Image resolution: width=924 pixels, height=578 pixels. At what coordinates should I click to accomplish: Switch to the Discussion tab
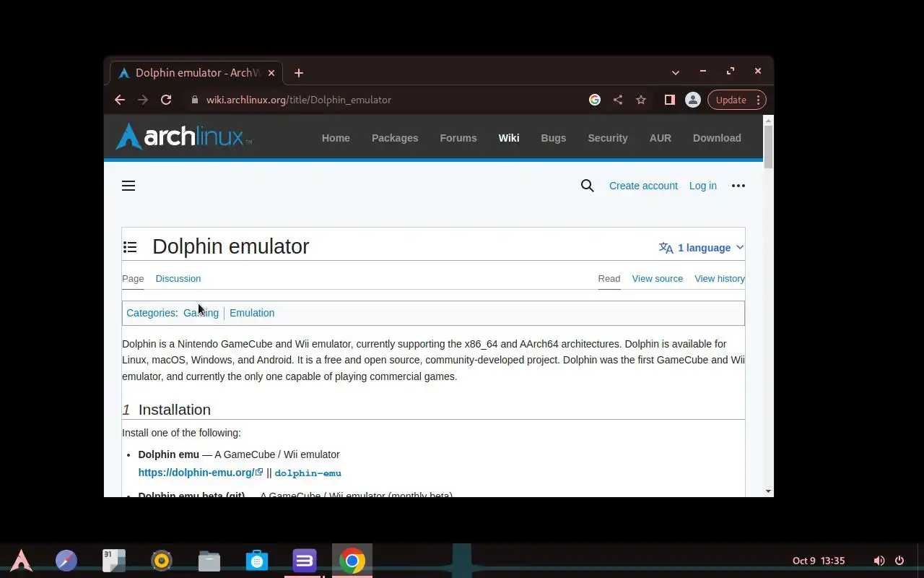click(178, 278)
